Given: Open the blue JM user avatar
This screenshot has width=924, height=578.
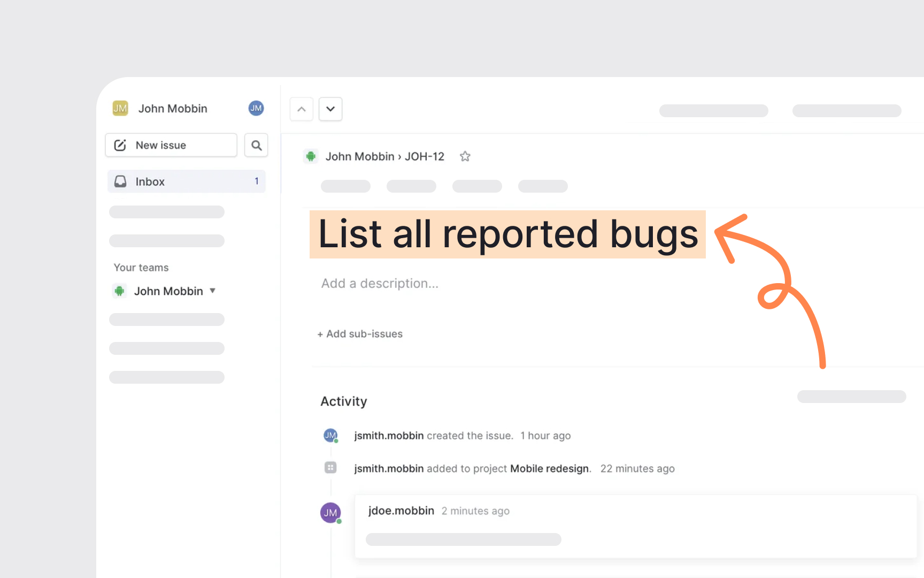Looking at the screenshot, I should (x=256, y=108).
